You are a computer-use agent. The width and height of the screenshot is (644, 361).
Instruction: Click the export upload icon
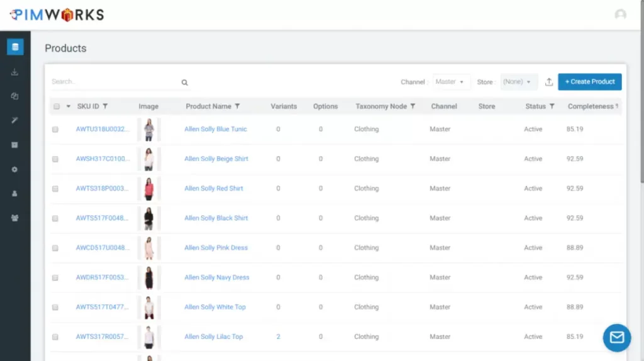coord(549,82)
